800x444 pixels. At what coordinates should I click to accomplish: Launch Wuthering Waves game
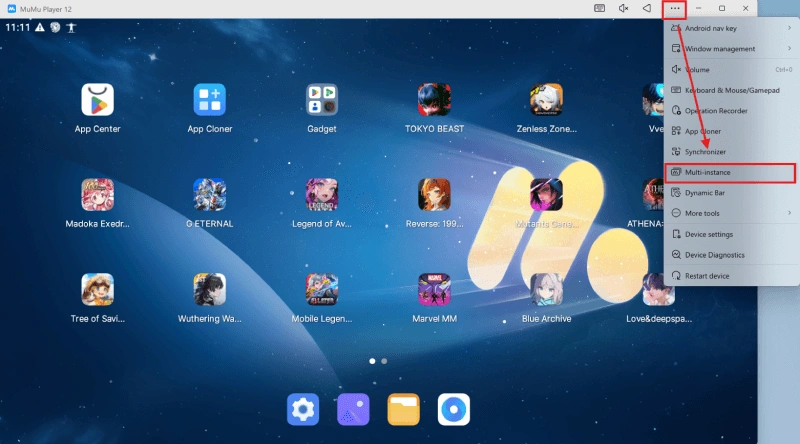210,290
